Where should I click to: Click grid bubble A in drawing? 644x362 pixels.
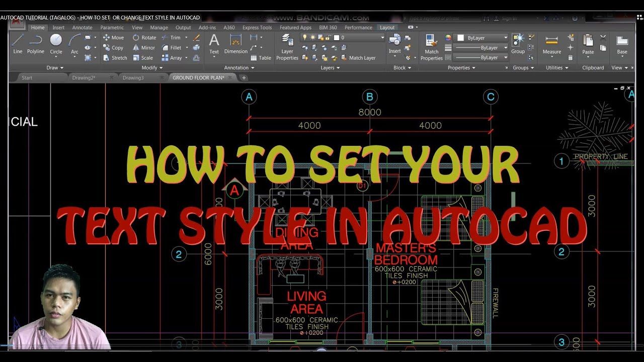tap(249, 97)
